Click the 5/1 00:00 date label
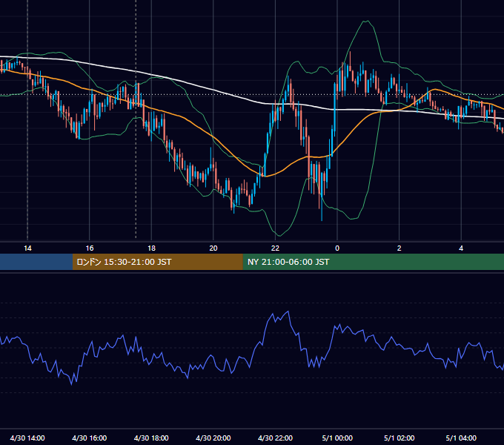Viewport: 504px width, 445px height. coord(337,438)
